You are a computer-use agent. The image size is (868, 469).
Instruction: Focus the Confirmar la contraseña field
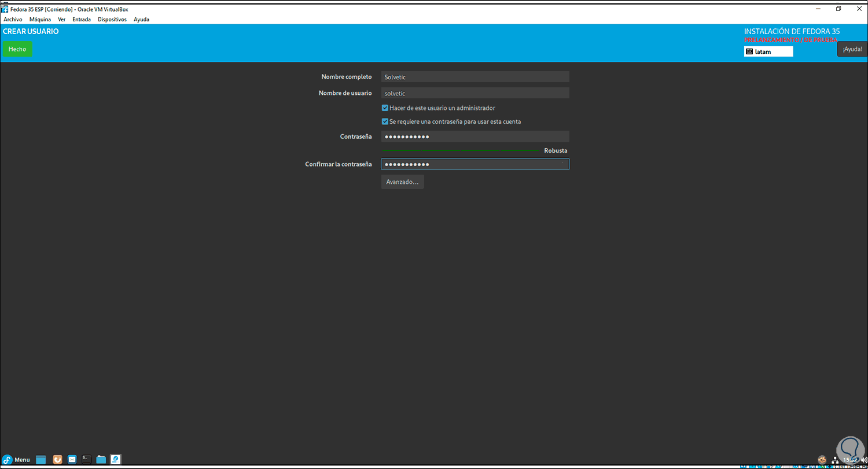(475, 164)
